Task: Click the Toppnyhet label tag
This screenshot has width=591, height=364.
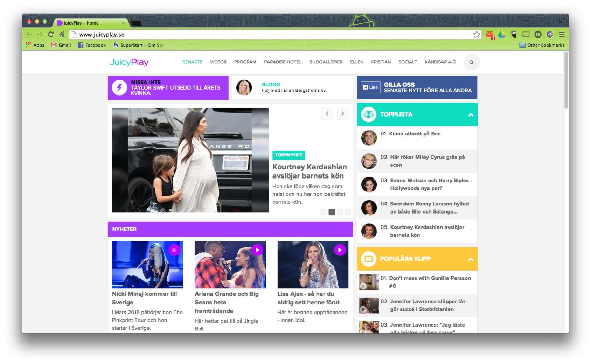Action: pyautogui.click(x=288, y=155)
